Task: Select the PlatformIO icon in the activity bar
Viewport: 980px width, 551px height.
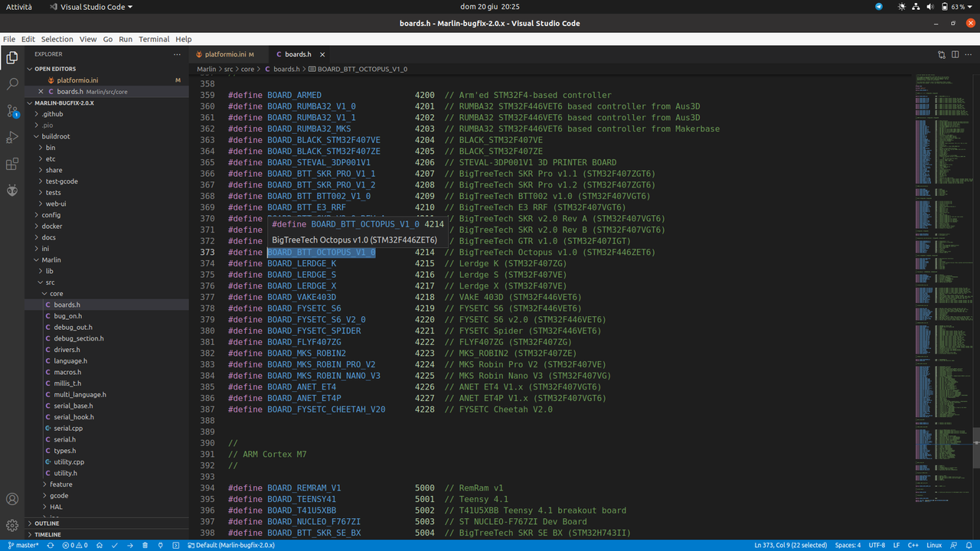Action: tap(12, 191)
